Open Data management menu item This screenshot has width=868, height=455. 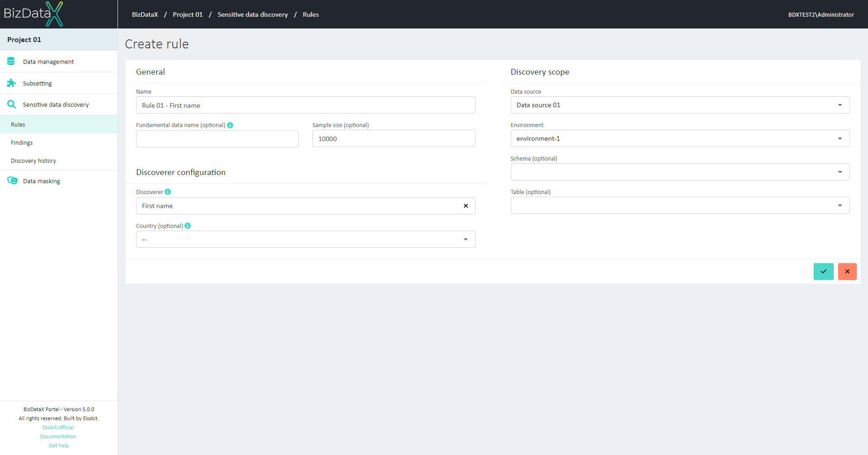click(x=59, y=62)
